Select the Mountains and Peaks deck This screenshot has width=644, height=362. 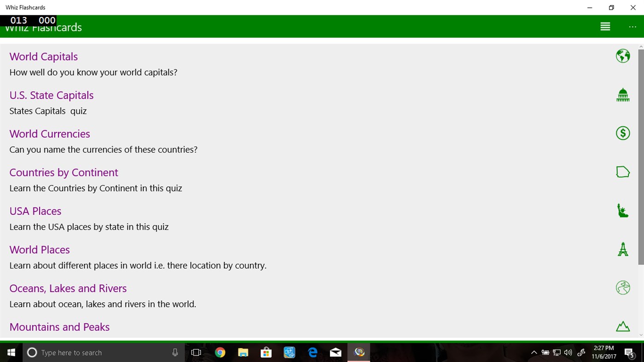59,327
